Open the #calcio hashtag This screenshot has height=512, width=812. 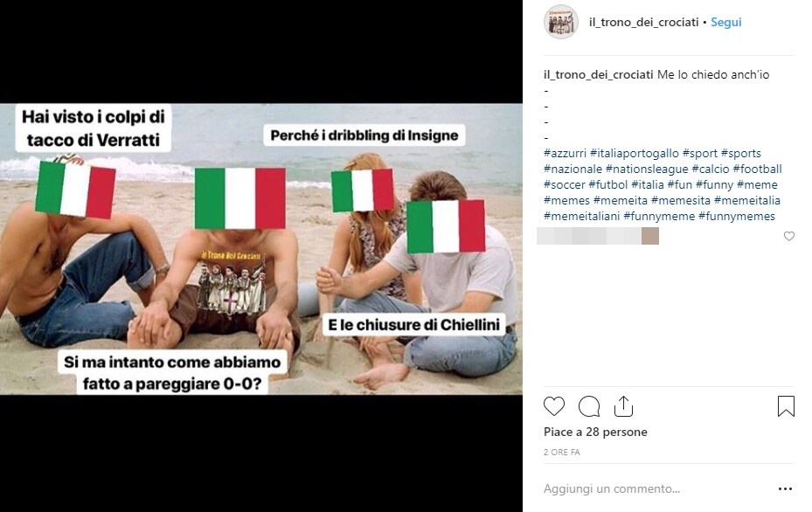point(711,169)
